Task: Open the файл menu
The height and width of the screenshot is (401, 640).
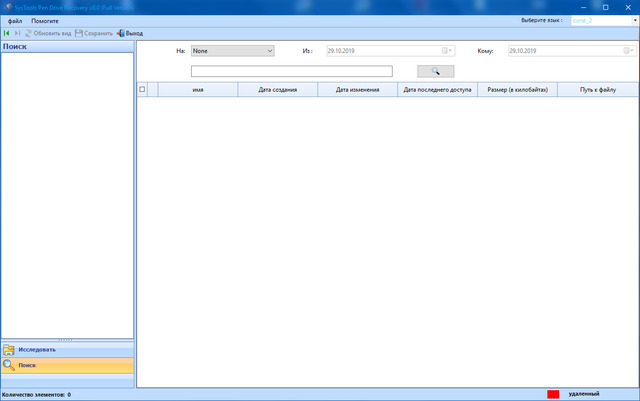Action: click(x=15, y=20)
